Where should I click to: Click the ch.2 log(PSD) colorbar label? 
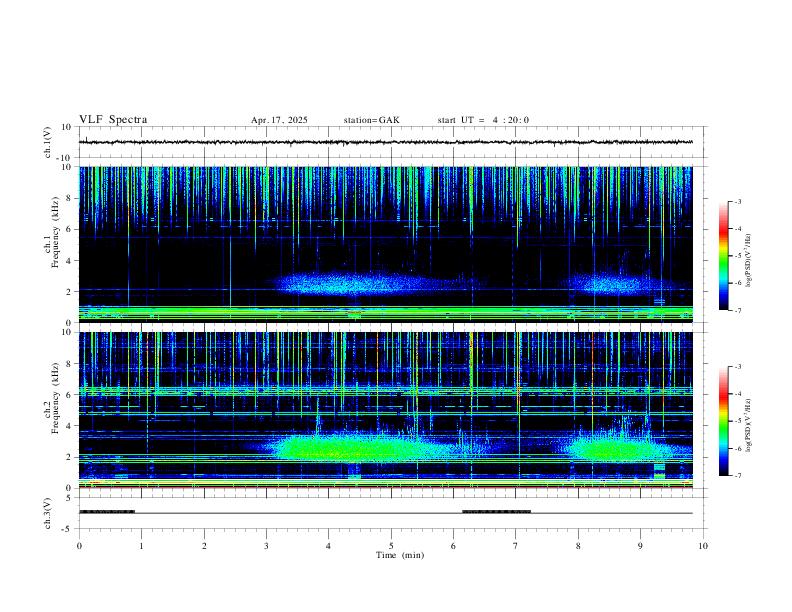[748, 426]
